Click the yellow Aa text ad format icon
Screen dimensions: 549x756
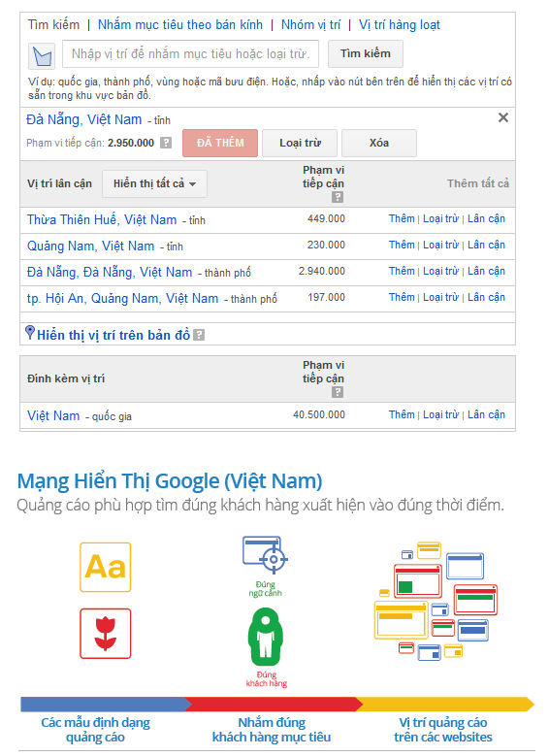tap(105, 567)
